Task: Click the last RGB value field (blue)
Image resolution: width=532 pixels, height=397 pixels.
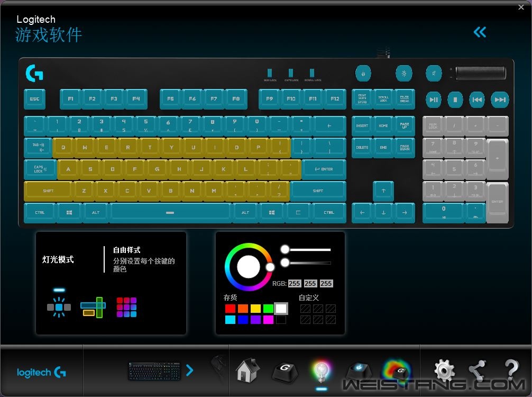Action: click(326, 284)
